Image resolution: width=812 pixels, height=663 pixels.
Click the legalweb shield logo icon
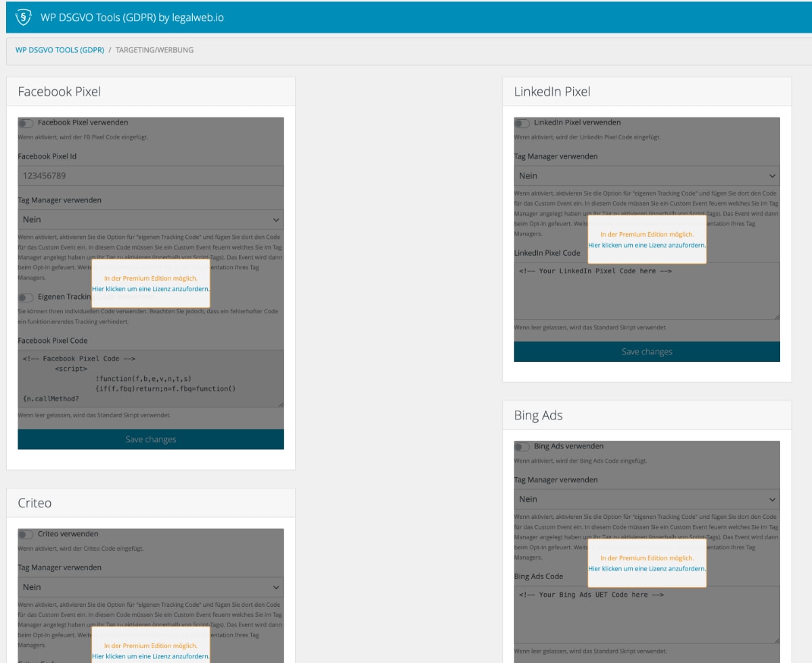click(23, 18)
